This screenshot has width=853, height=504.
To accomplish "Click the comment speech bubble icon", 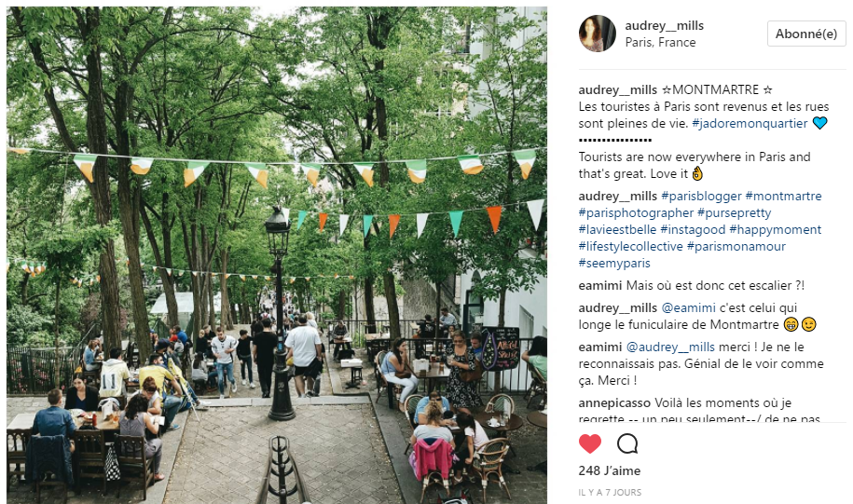I will (627, 443).
